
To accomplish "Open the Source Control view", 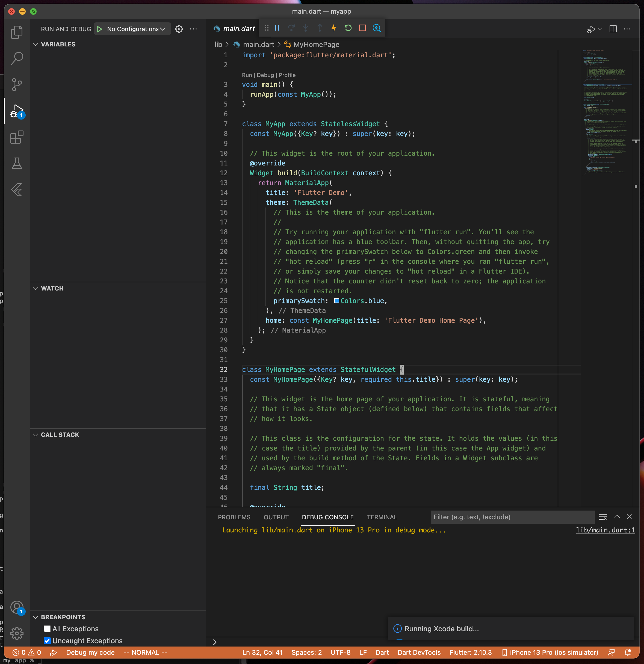I will tap(17, 84).
